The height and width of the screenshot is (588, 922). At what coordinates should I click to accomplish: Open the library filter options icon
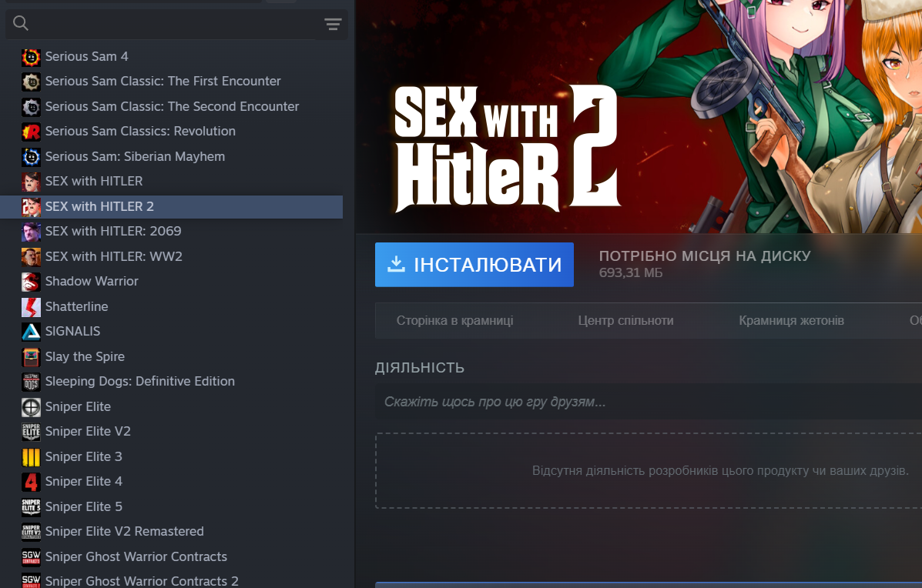pyautogui.click(x=333, y=24)
